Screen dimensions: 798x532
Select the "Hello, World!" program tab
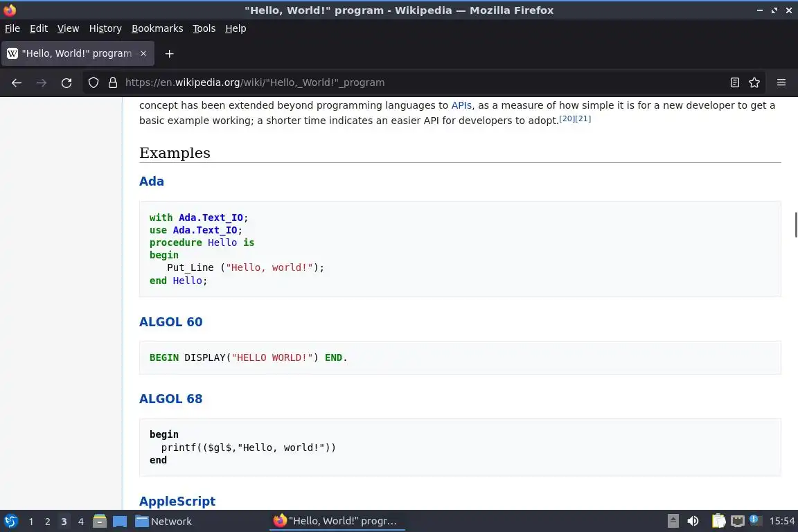click(78, 53)
